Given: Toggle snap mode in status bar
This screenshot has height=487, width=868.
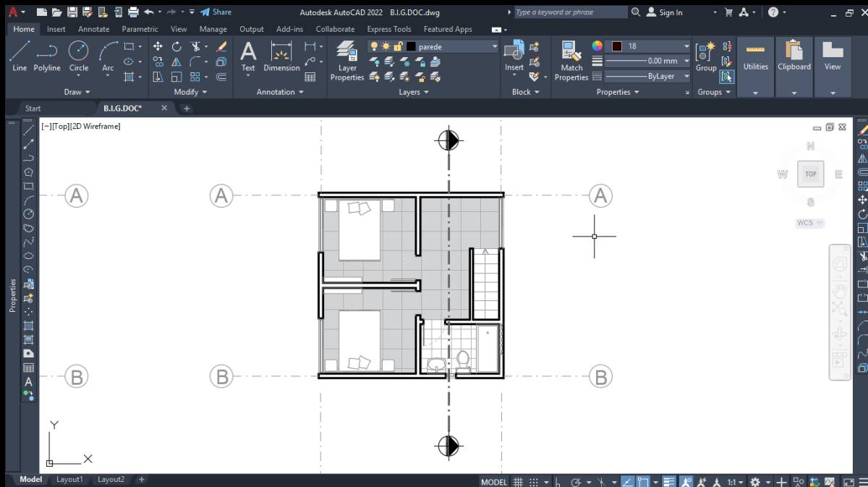Looking at the screenshot, I should (534, 482).
